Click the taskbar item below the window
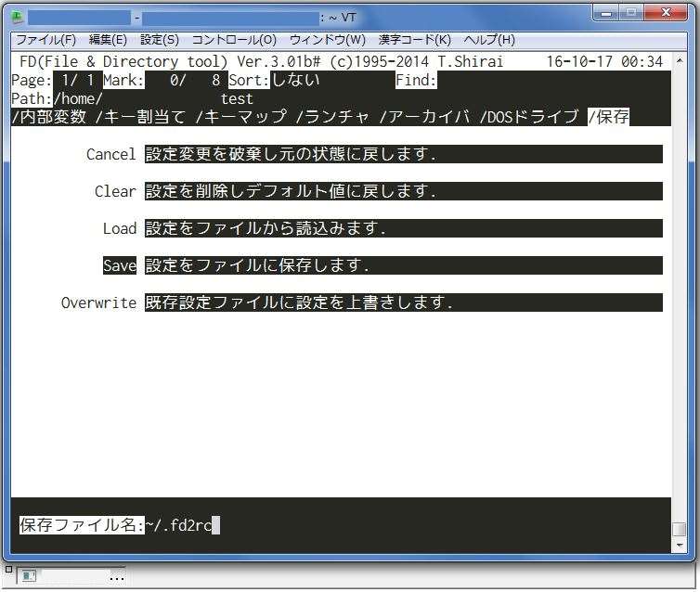Viewport: 700px width, 592px height. (x=71, y=576)
